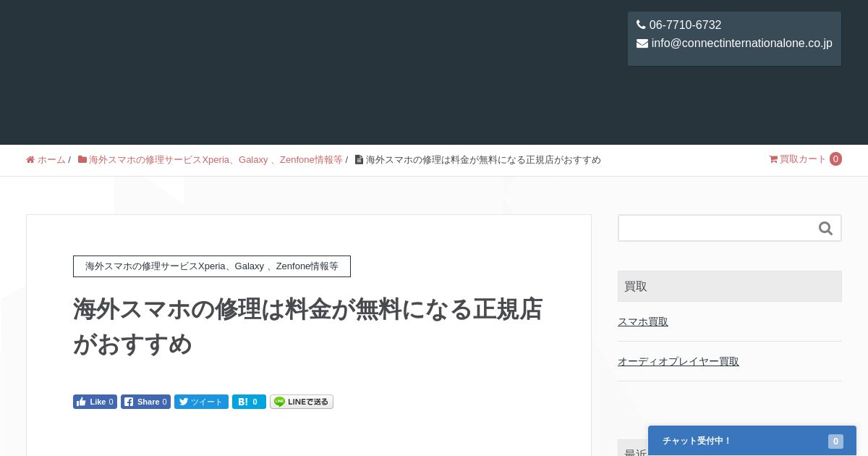
Task: Click the Facebook Like button
Action: click(95, 402)
